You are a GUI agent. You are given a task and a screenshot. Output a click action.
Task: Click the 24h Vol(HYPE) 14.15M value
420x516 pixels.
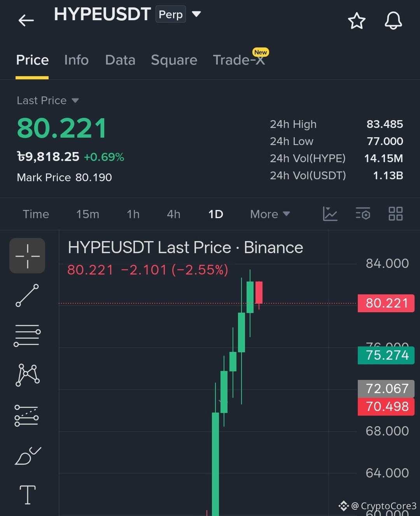[383, 159]
